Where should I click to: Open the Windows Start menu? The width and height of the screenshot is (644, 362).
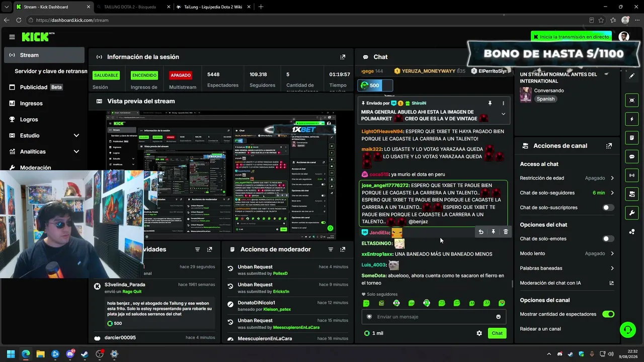pos(11,354)
